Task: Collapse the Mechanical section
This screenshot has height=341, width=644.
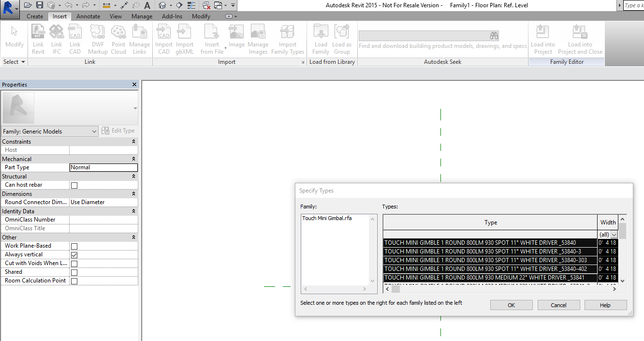Action: pyautogui.click(x=133, y=159)
